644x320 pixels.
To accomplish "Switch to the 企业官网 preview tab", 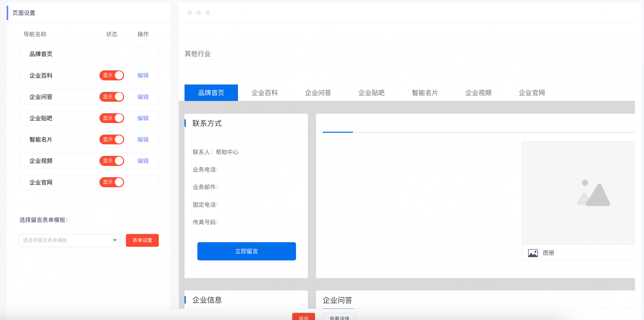I will pyautogui.click(x=532, y=93).
